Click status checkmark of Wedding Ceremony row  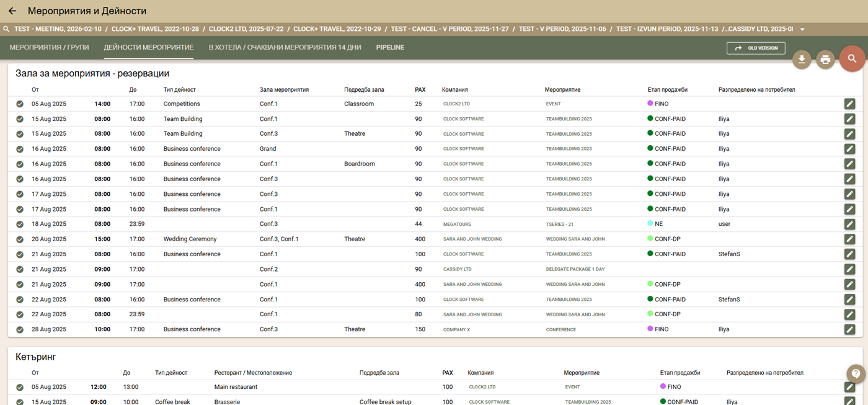[x=20, y=239]
